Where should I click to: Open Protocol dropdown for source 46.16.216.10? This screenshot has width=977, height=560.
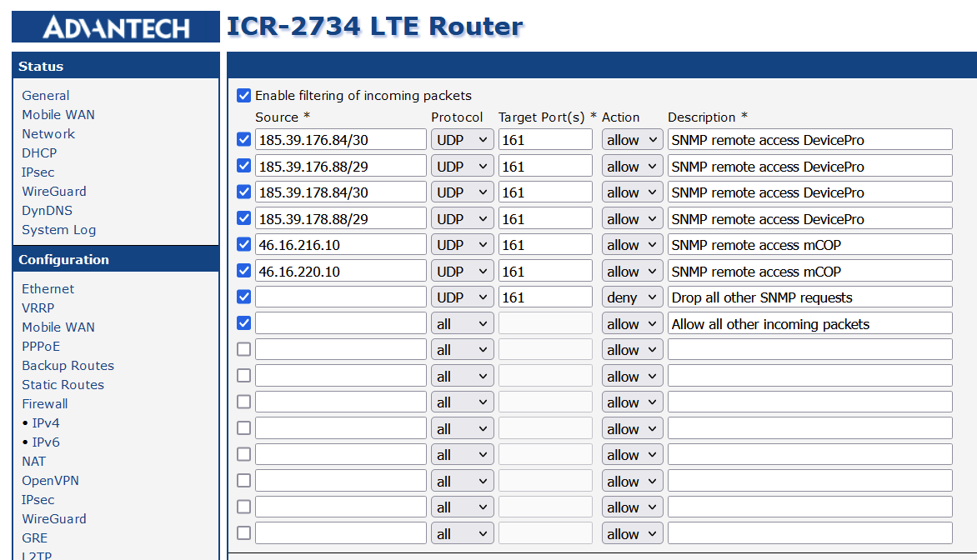pos(462,245)
